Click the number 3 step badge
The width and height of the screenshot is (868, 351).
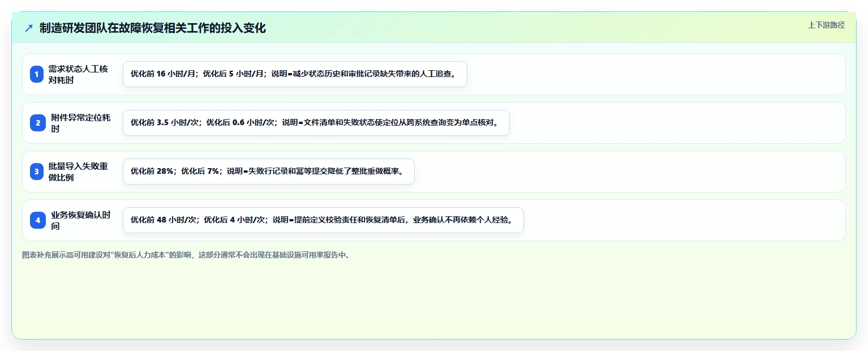coord(37,172)
